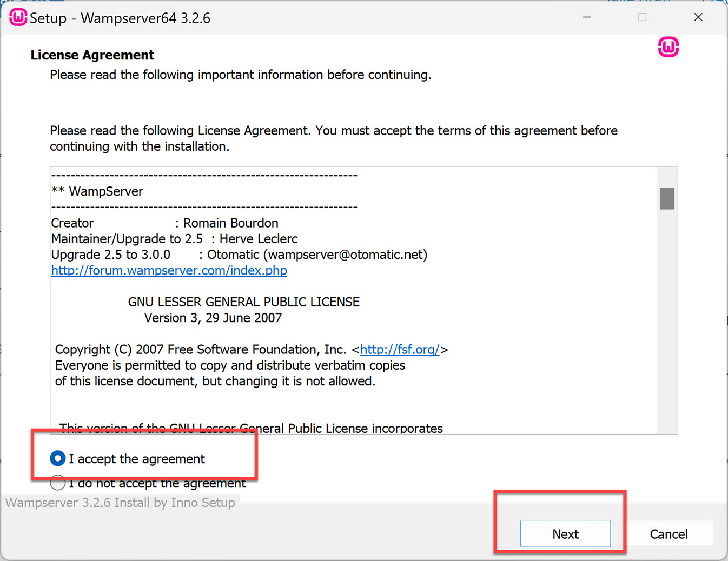Screen dimensions: 728x561
Task: Open the WampServer forum link
Action: point(169,270)
